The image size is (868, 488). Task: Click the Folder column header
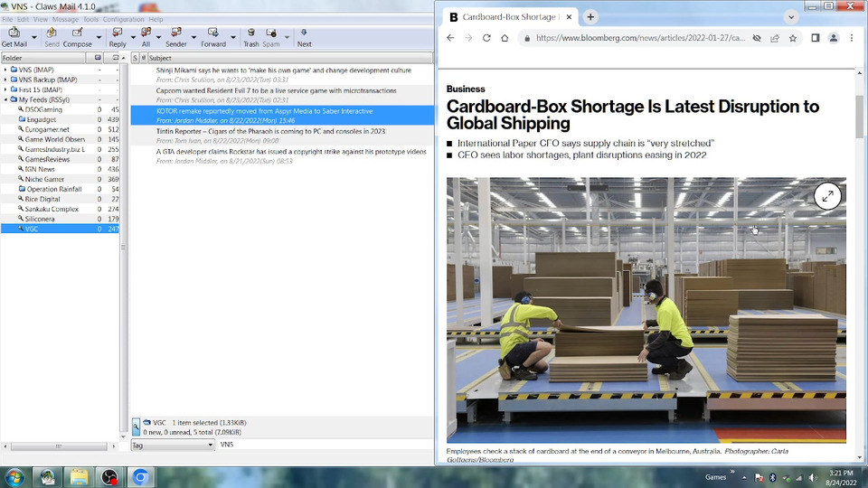coord(43,58)
